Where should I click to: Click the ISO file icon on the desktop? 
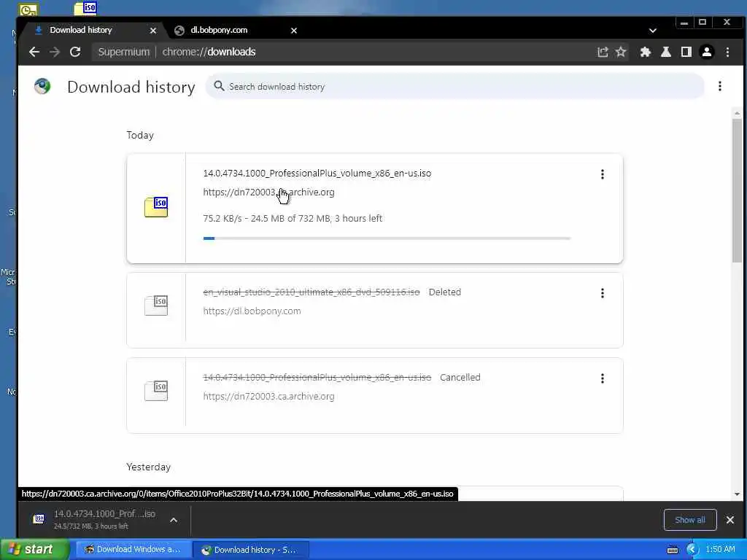pyautogui.click(x=86, y=8)
